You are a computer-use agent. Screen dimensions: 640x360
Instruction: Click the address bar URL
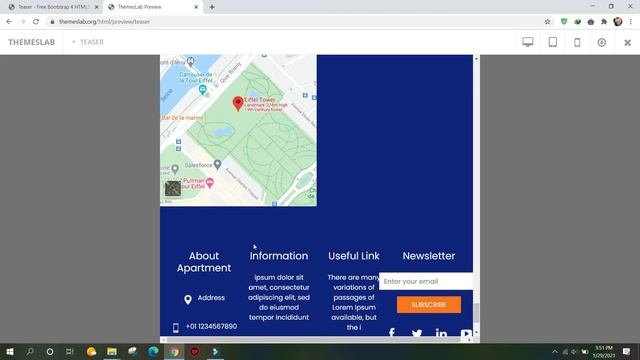[104, 22]
